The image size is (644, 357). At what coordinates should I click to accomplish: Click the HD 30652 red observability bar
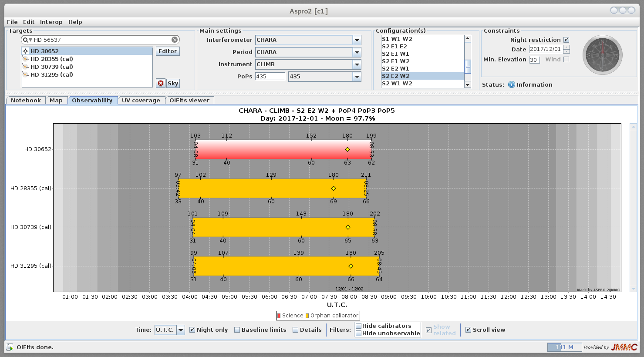[283, 149]
